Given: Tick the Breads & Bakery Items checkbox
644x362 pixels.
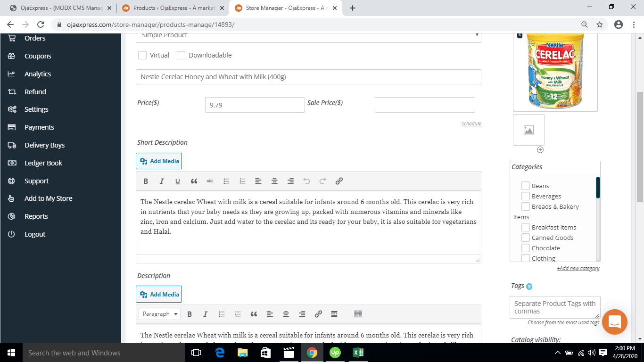Looking at the screenshot, I should pyautogui.click(x=526, y=206).
